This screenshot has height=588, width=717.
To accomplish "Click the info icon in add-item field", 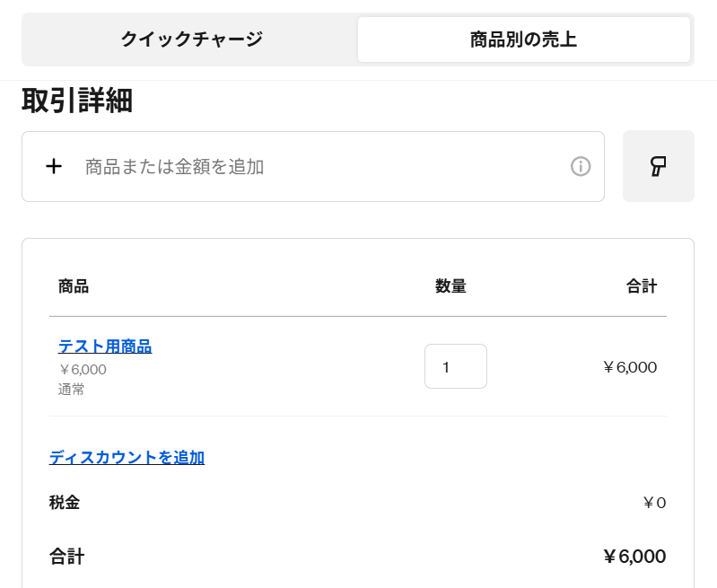I will point(581,167).
